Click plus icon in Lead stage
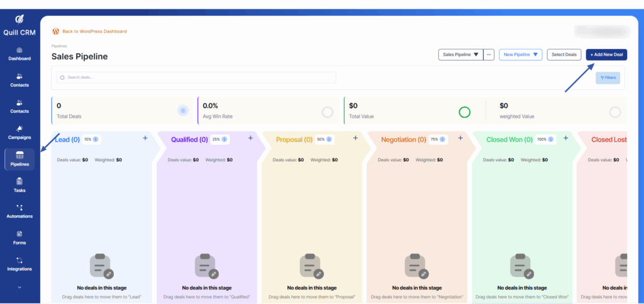The image size is (644, 304). [x=145, y=138]
